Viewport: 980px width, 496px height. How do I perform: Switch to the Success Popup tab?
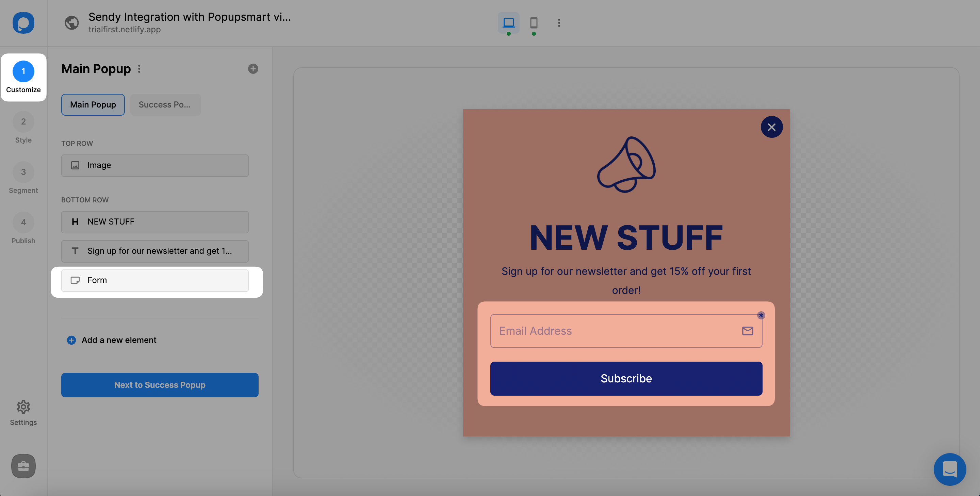pyautogui.click(x=165, y=104)
